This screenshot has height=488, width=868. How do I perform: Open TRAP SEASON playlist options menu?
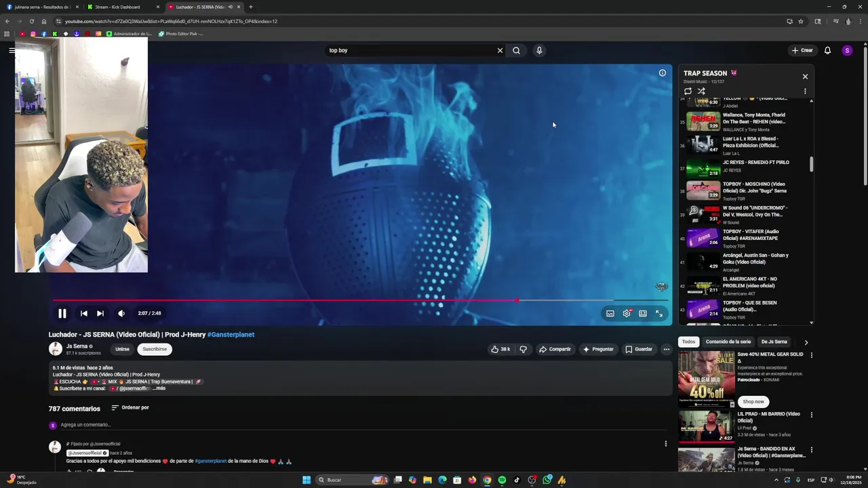(x=805, y=91)
